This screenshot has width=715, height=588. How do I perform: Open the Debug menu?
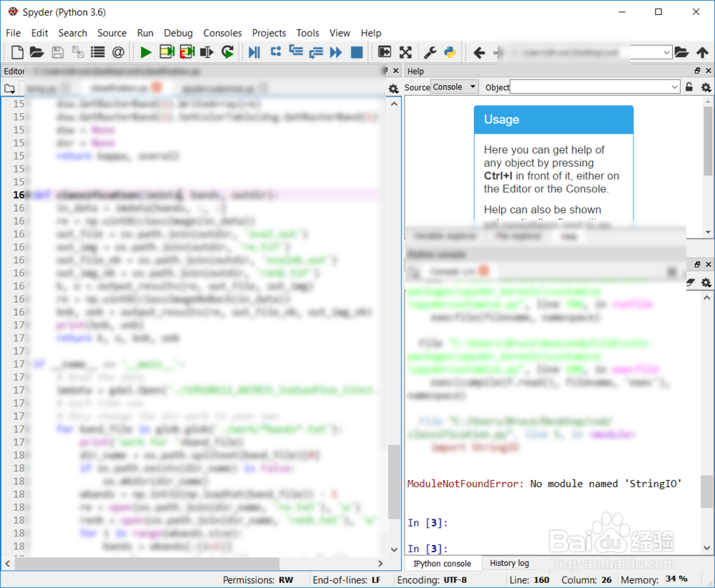(178, 33)
